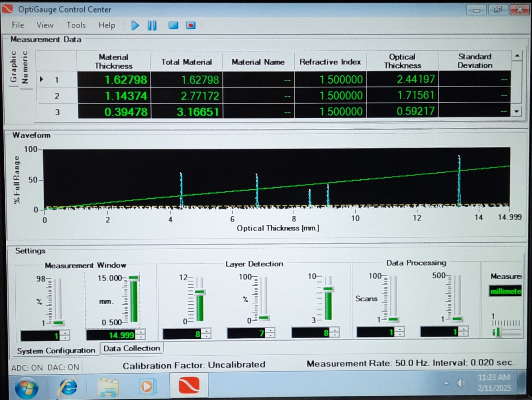This screenshot has width=532, height=400.
Task: Click the Total Material column header
Action: 186,62
